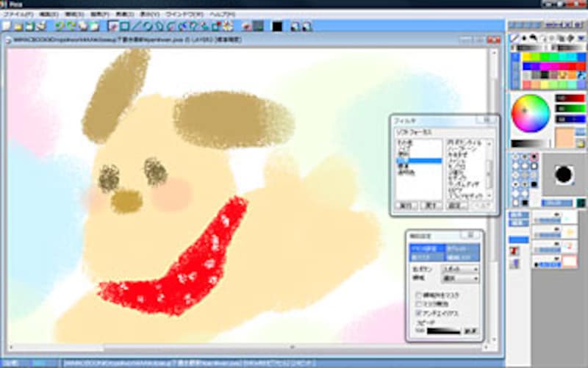
Task: Pick a hue on the color wheel
Action: pos(531,113)
